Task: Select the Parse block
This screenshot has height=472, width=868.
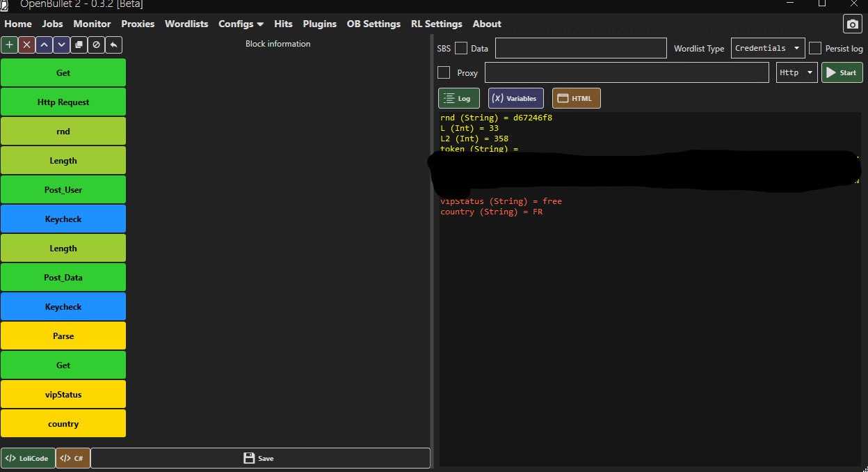Action: tap(63, 336)
